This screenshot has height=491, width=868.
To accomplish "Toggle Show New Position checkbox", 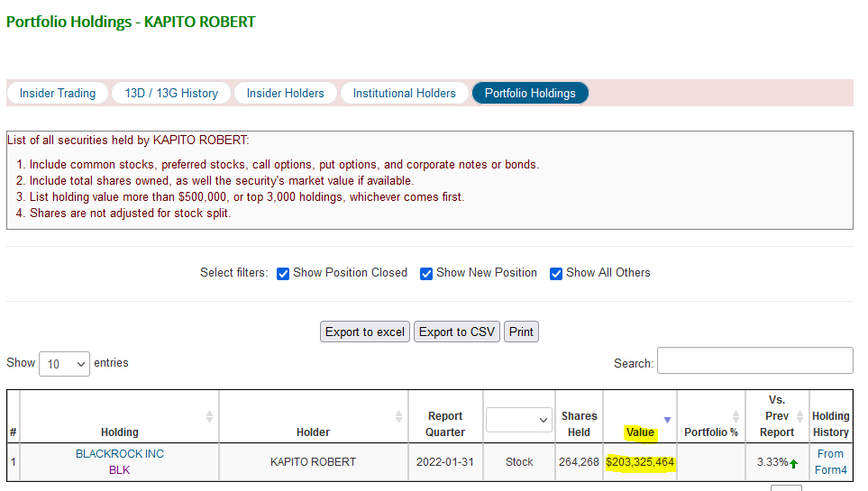I will (426, 274).
